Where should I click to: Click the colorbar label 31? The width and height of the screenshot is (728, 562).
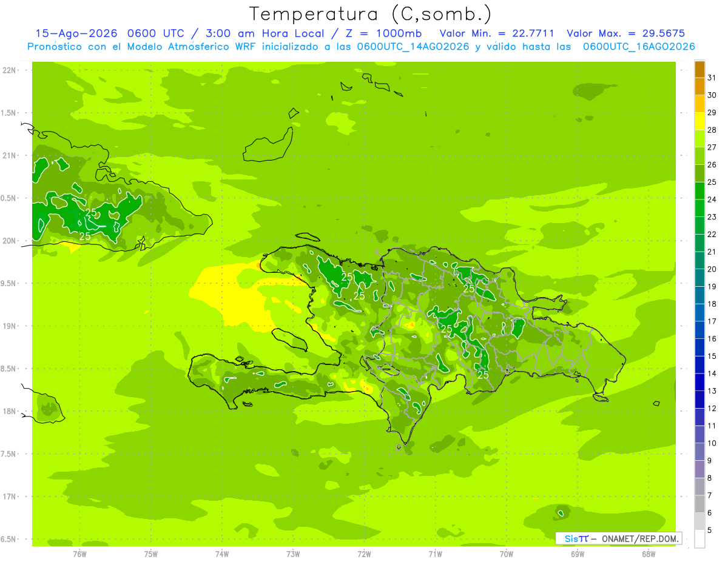tap(712, 78)
